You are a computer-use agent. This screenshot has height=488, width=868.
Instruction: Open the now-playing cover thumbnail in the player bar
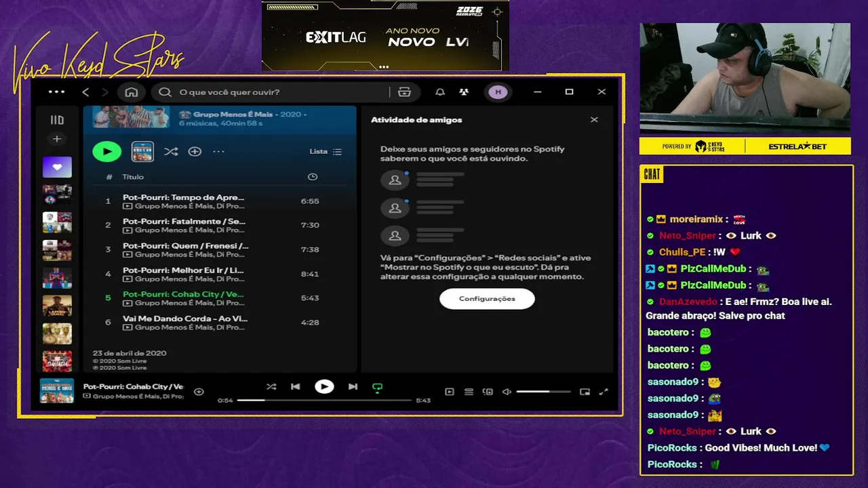tap(57, 391)
